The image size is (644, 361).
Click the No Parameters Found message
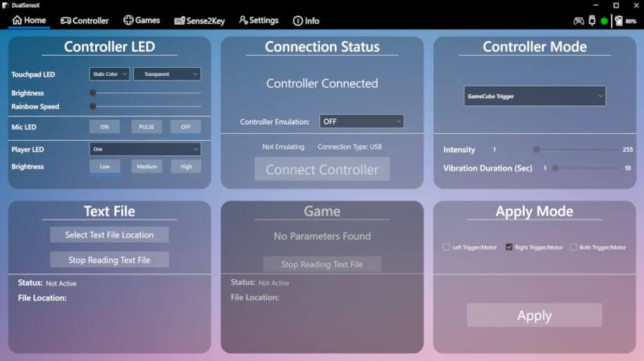322,236
